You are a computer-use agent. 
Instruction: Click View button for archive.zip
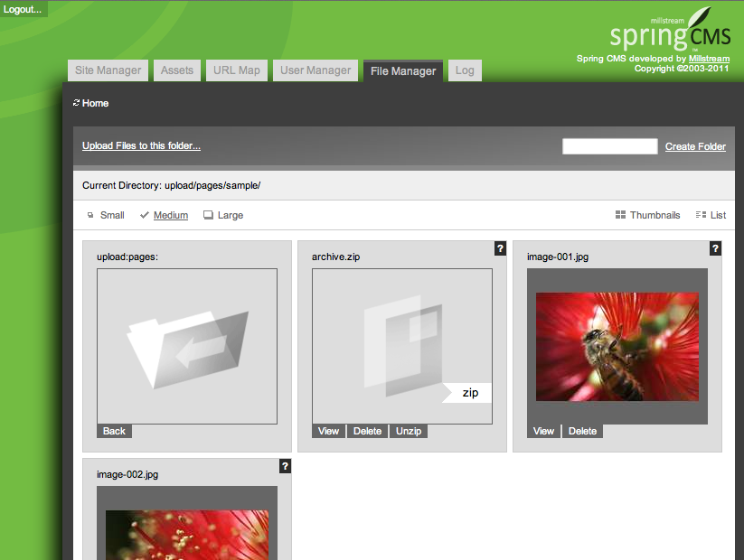(329, 431)
